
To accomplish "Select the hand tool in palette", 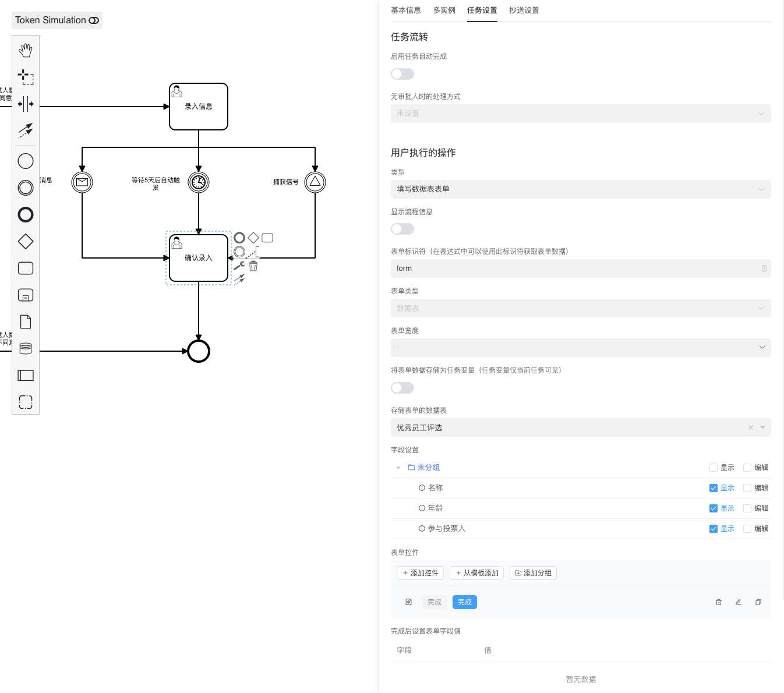I will (26, 51).
